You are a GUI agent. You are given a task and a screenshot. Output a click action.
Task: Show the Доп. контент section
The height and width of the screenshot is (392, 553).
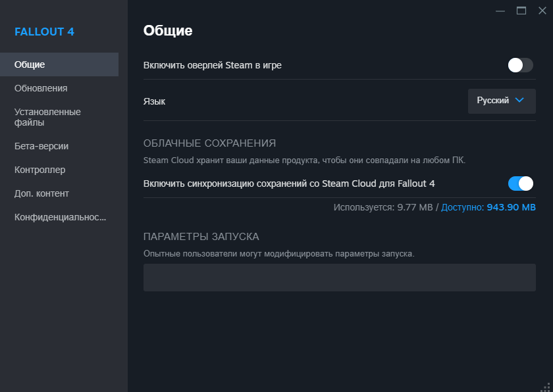[x=41, y=193]
